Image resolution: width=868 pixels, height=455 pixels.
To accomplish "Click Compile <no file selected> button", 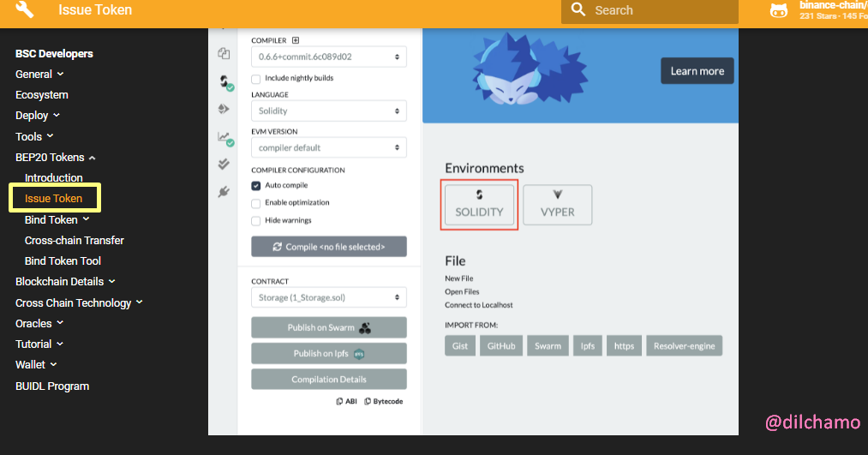I will 329,247.
